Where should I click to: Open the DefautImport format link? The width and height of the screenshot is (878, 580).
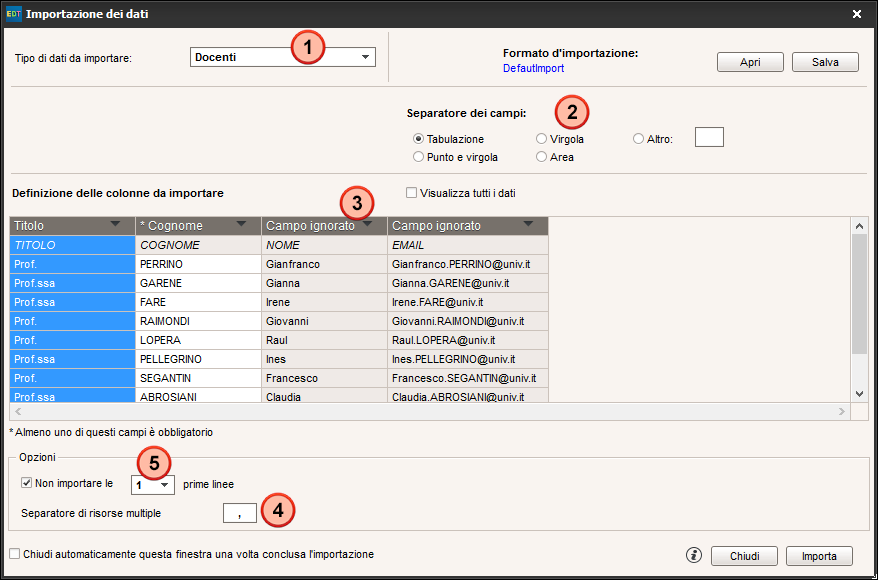[534, 68]
